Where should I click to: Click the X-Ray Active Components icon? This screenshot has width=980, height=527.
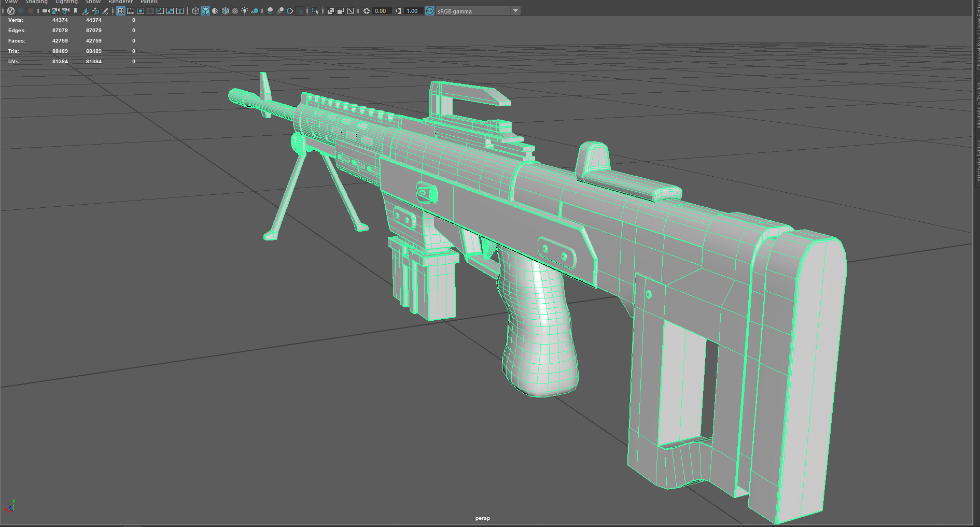point(341,11)
